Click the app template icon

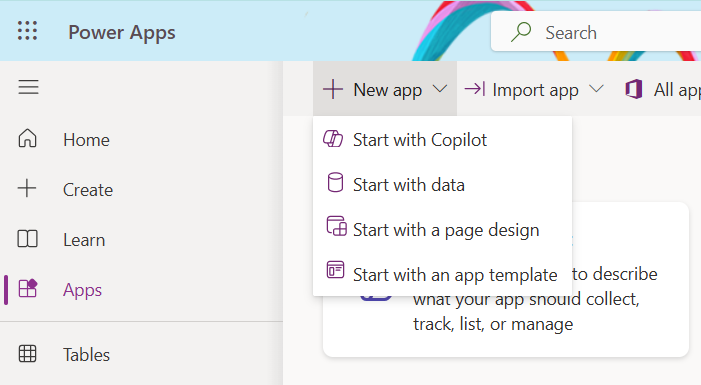pyautogui.click(x=335, y=270)
